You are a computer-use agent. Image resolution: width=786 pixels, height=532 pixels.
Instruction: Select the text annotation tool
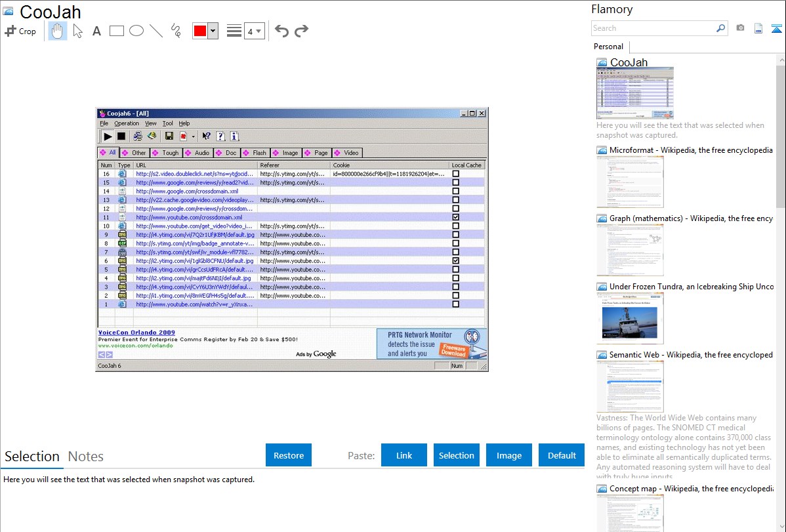pos(96,31)
